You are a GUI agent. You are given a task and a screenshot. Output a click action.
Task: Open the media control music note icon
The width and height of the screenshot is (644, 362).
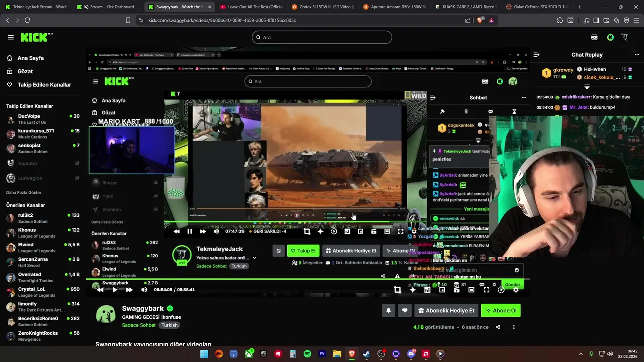[586, 20]
